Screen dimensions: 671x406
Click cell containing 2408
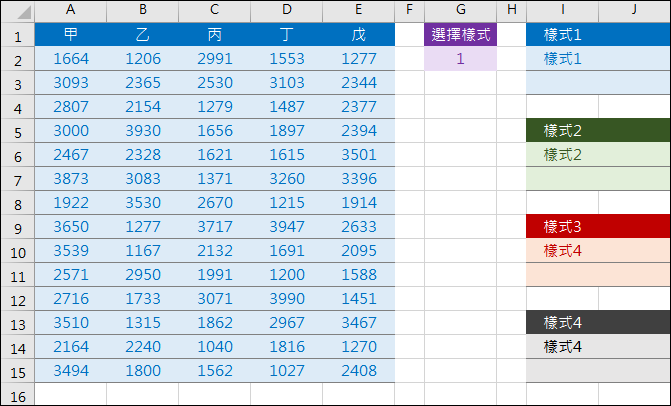pos(359,370)
